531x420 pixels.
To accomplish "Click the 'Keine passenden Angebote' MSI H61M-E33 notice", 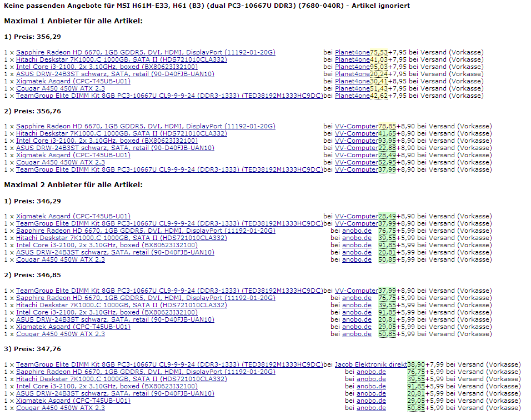I will (207, 6).
